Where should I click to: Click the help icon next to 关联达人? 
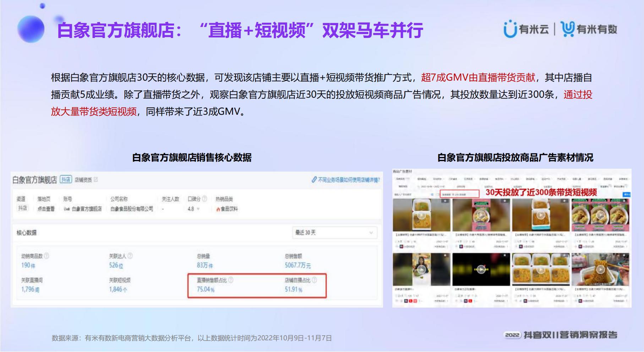[130, 256]
